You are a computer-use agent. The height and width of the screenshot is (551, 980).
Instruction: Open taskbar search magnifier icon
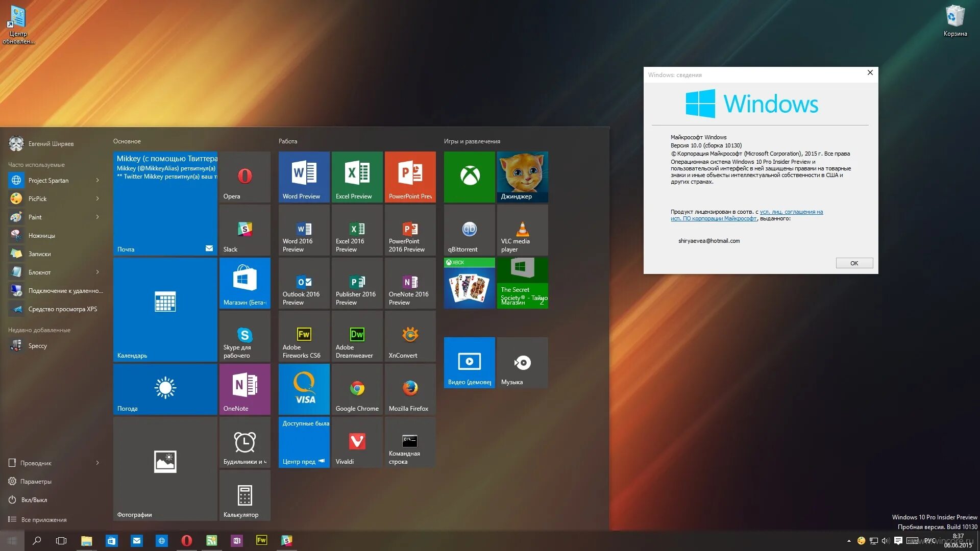(x=37, y=540)
